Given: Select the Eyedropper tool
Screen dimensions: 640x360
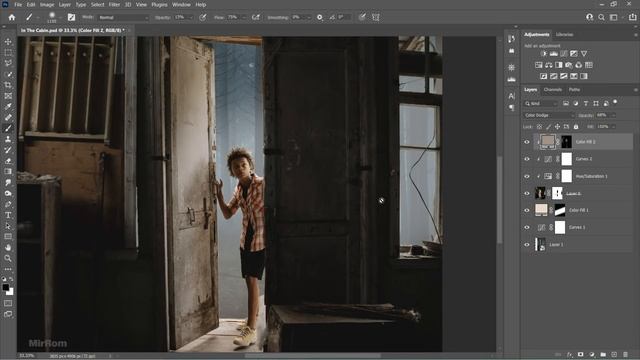Looking at the screenshot, I should (x=8, y=107).
